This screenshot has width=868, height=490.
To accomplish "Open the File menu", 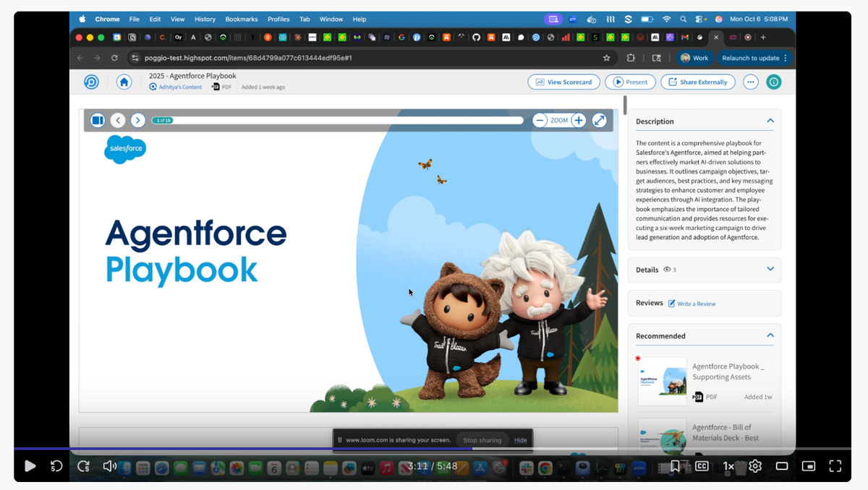I will coord(135,20).
